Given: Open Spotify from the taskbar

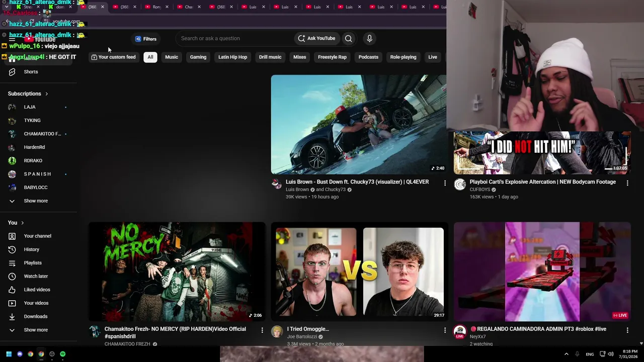Looking at the screenshot, I should click(x=62, y=354).
